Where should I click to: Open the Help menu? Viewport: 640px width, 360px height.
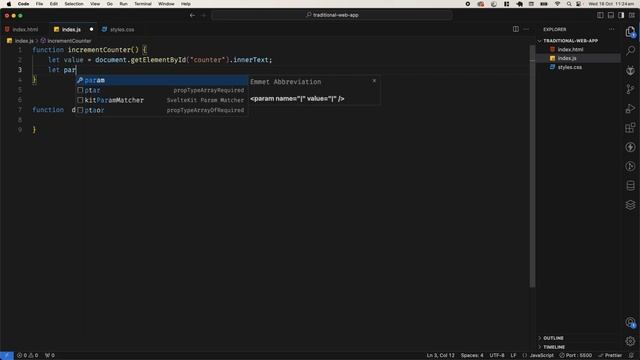coord(186,4)
